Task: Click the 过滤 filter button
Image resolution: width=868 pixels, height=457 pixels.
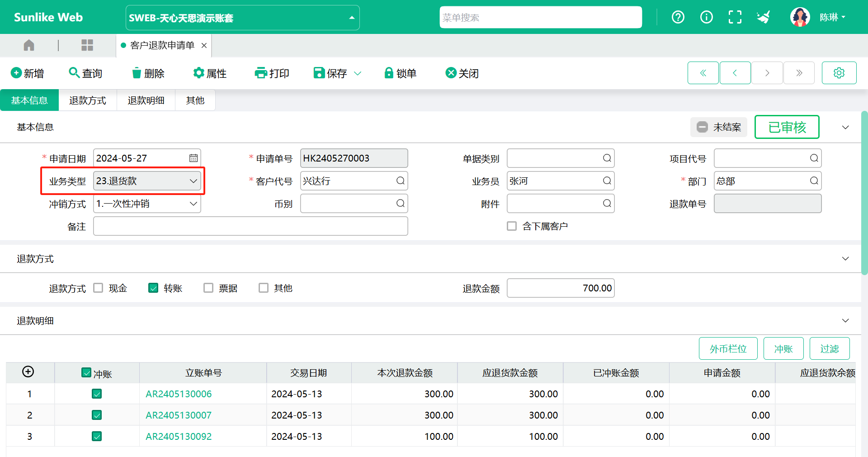Action: pyautogui.click(x=830, y=348)
